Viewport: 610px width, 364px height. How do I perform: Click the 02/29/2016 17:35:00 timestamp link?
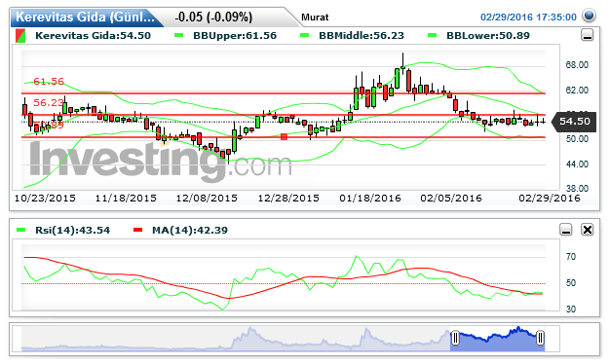(x=528, y=18)
